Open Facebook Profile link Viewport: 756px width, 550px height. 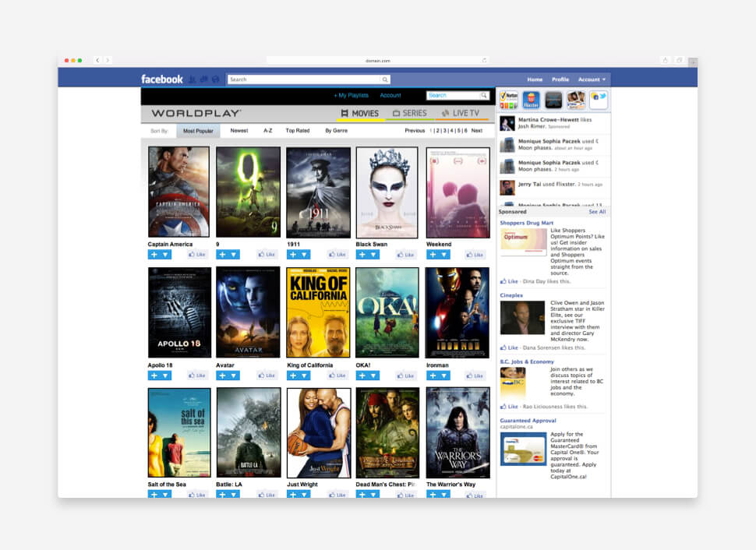point(560,79)
